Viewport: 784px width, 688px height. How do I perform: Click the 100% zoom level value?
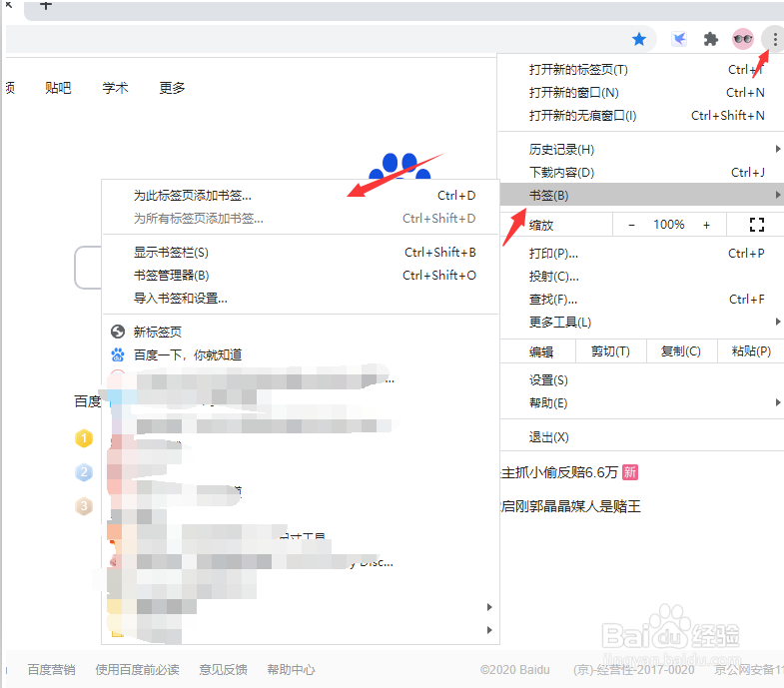coord(668,225)
